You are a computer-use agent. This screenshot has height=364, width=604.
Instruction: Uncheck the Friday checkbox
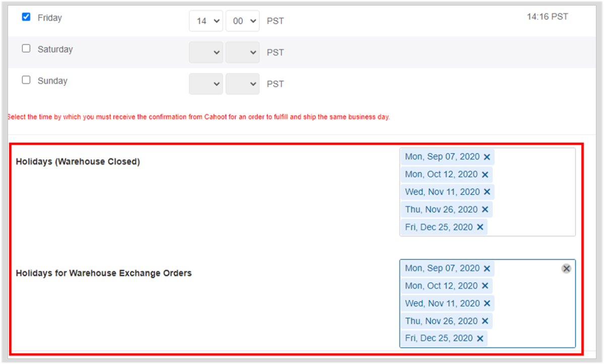26,17
